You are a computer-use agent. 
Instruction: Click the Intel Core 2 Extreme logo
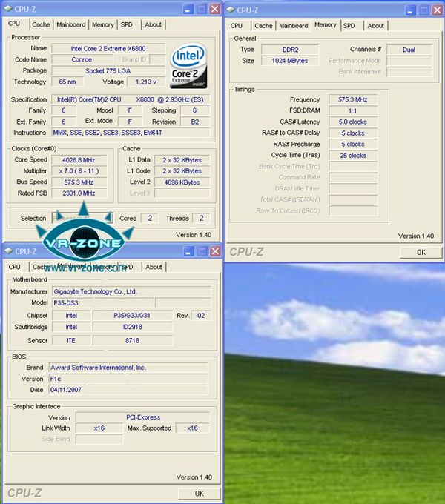[188, 66]
